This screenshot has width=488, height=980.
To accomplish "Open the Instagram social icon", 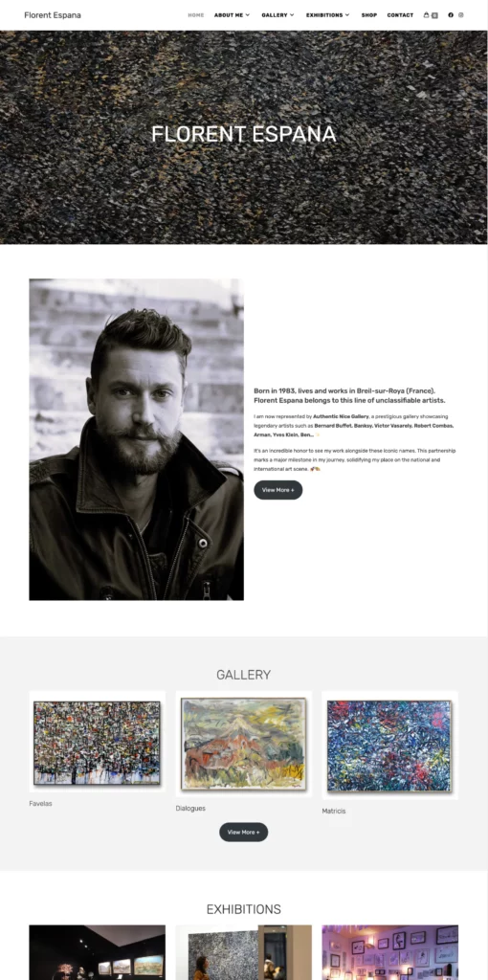I will pyautogui.click(x=461, y=15).
